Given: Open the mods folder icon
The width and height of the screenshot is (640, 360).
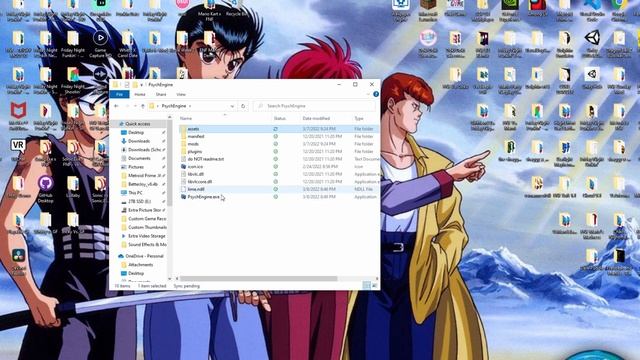Looking at the screenshot, I should point(183,144).
